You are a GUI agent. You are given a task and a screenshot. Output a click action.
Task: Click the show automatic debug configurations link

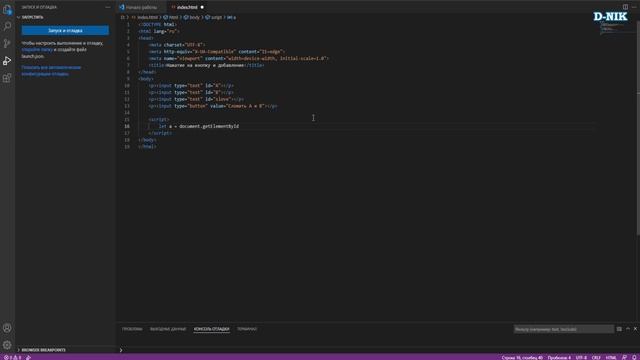(51, 71)
